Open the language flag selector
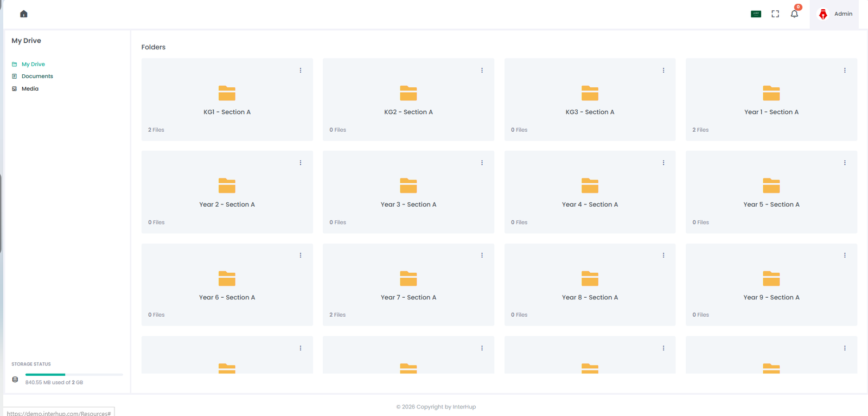Image resolution: width=868 pixels, height=416 pixels. tap(756, 14)
